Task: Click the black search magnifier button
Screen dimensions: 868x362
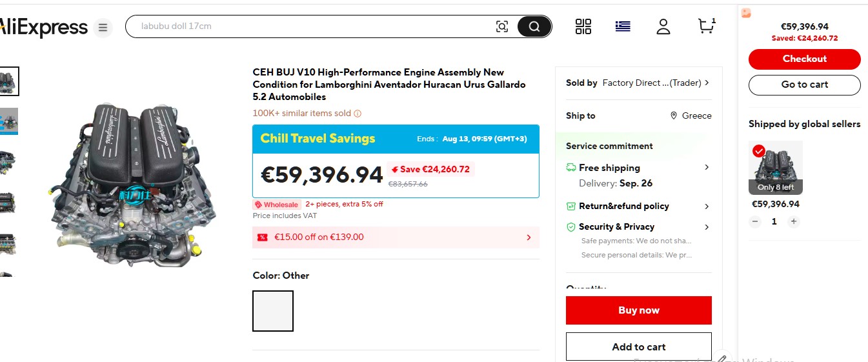Action: 534,26
